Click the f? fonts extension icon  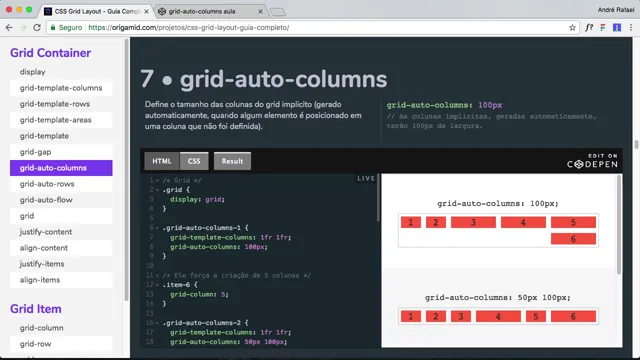tap(589, 28)
